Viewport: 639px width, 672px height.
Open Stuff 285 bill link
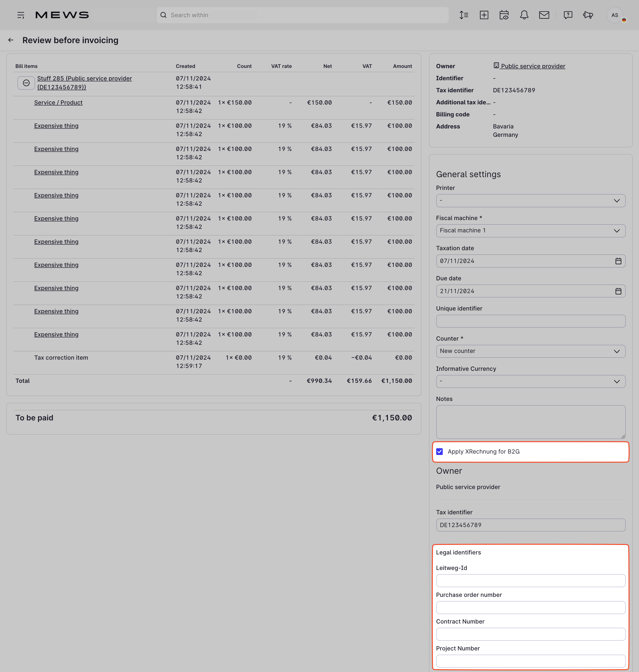coord(84,83)
